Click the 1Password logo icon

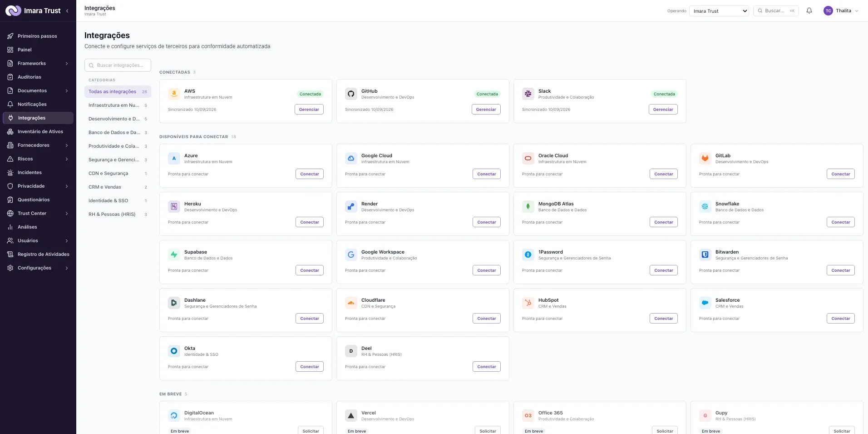(x=528, y=255)
